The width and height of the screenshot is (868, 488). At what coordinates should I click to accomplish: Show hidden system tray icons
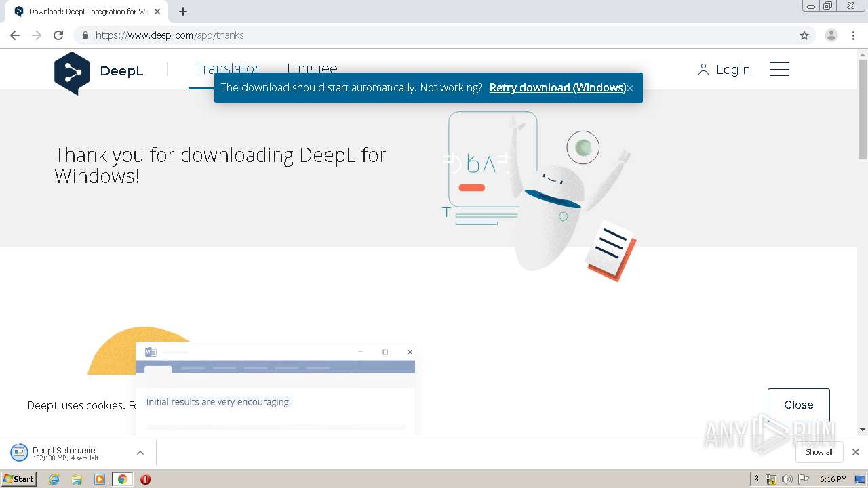tap(756, 479)
